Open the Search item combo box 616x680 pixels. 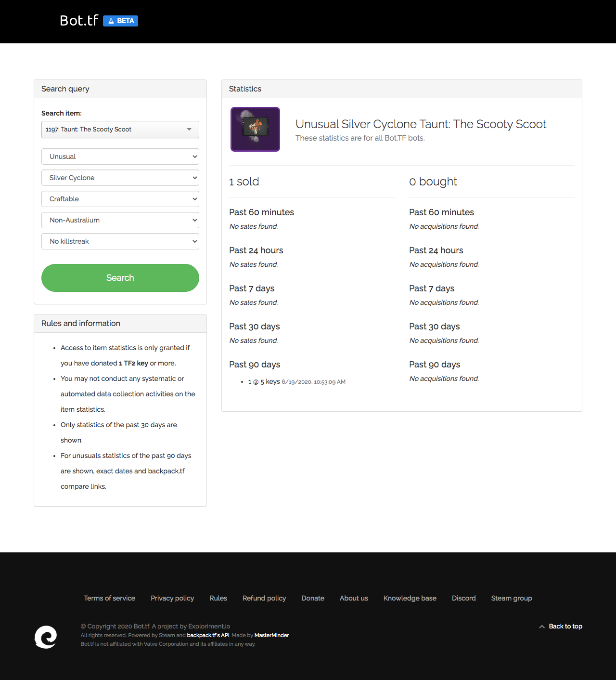(120, 130)
